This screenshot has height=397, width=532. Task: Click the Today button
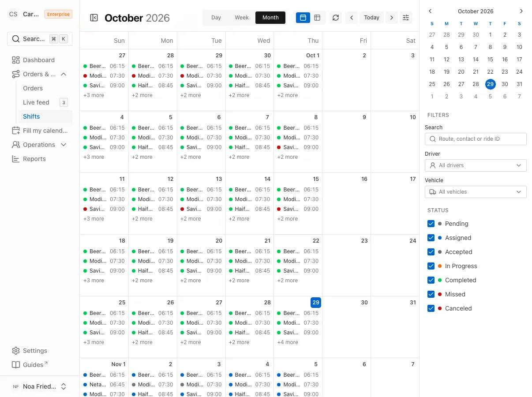[x=372, y=18]
